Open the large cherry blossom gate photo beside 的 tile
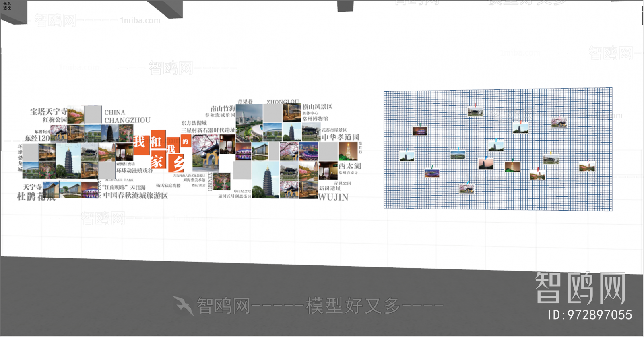This screenshot has width=644, height=337. pos(206,153)
